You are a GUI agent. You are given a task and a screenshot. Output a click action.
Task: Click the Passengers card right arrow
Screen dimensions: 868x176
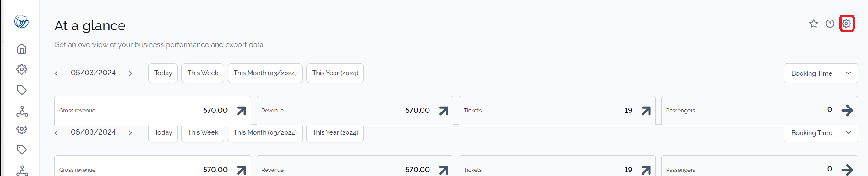pyautogui.click(x=847, y=110)
